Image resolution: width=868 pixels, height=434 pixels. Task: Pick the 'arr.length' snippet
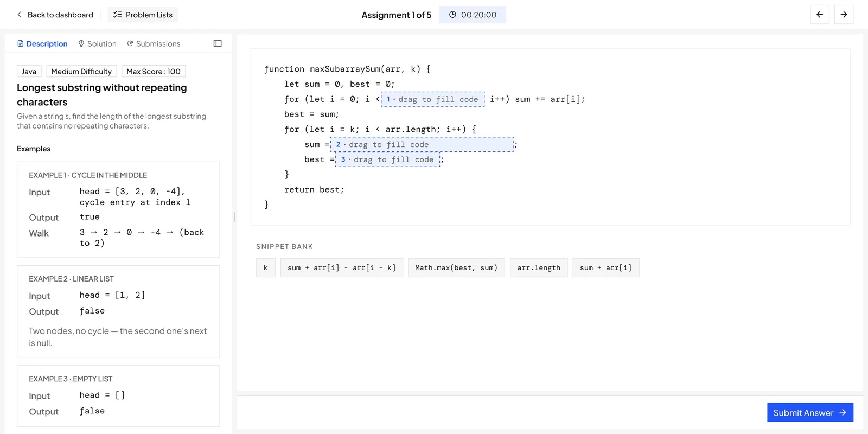[x=539, y=268]
